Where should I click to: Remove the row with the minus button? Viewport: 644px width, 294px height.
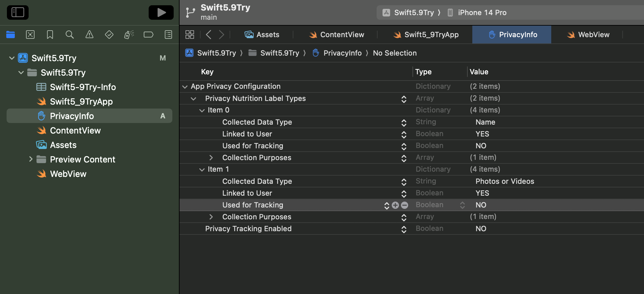tap(405, 205)
